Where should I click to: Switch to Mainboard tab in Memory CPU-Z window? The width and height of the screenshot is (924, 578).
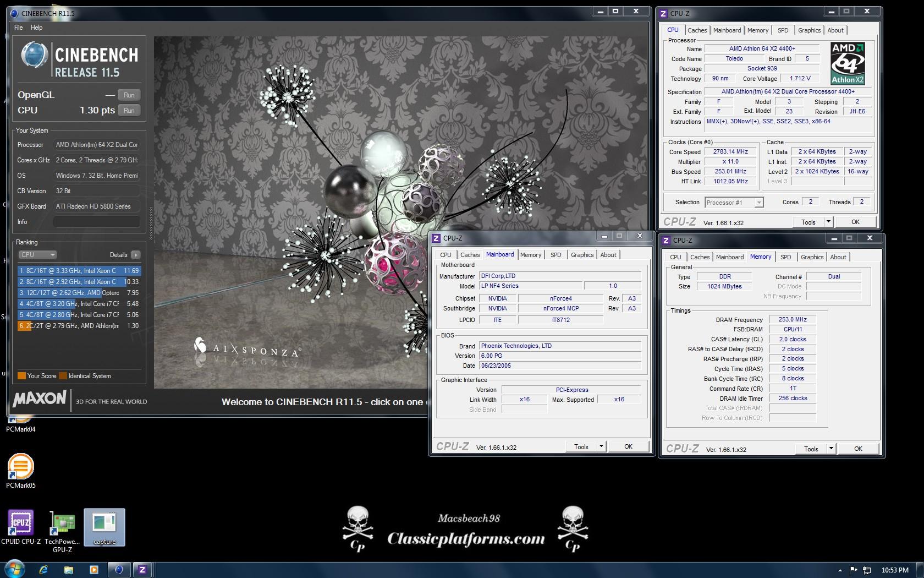[730, 257]
